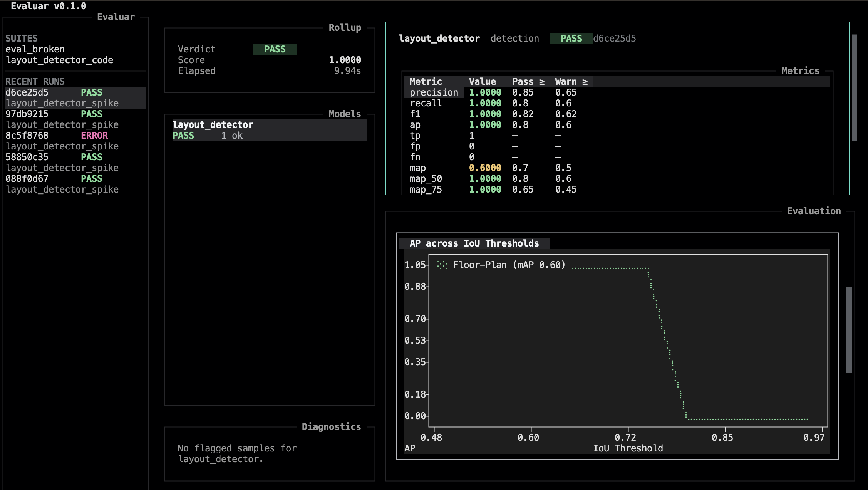Open recent run 088f0d67
Screen dimensions: 868x490
click(75, 184)
